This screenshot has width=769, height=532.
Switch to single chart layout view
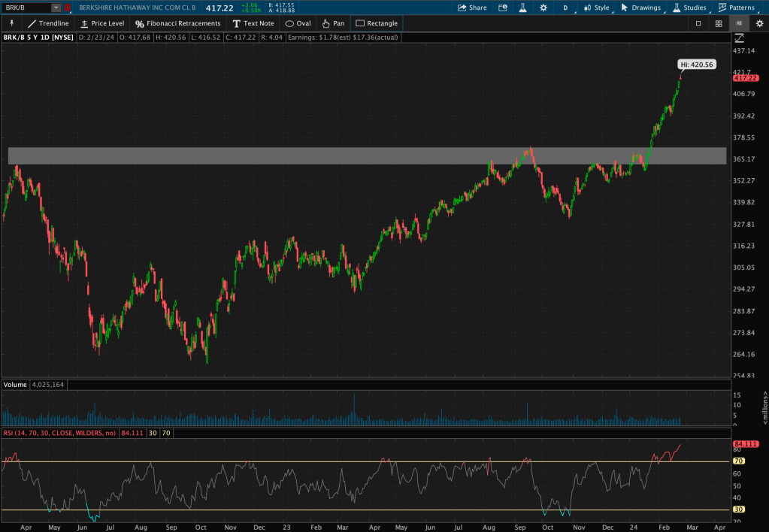(x=698, y=23)
